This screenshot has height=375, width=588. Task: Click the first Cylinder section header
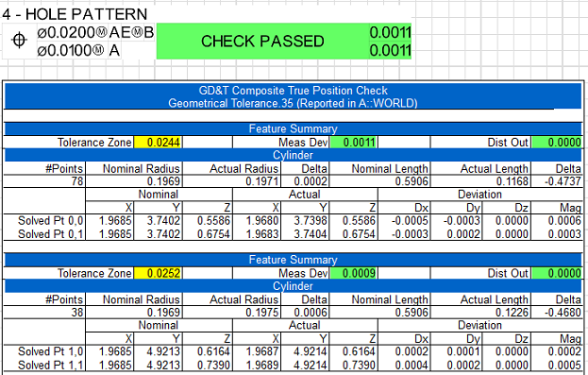[x=293, y=155]
